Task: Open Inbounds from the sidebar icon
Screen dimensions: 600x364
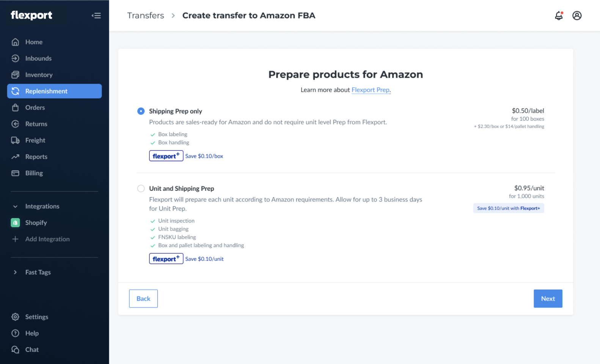Action: (x=15, y=58)
